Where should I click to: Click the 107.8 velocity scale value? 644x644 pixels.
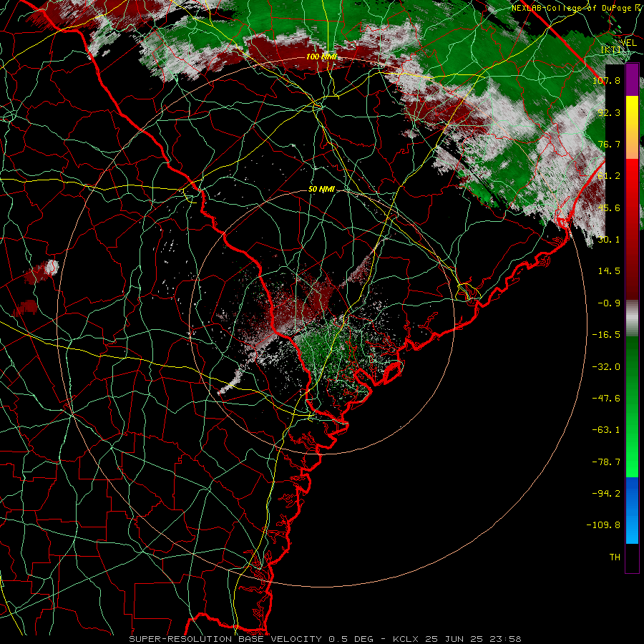coord(606,80)
